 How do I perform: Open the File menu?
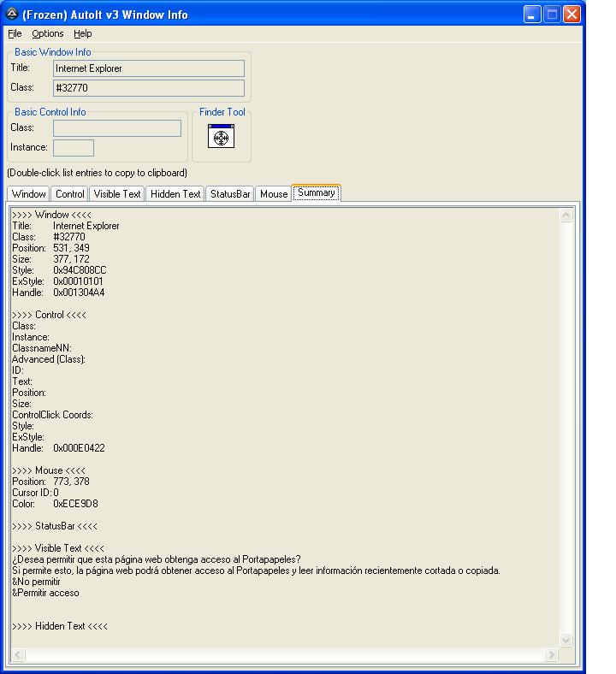15,33
